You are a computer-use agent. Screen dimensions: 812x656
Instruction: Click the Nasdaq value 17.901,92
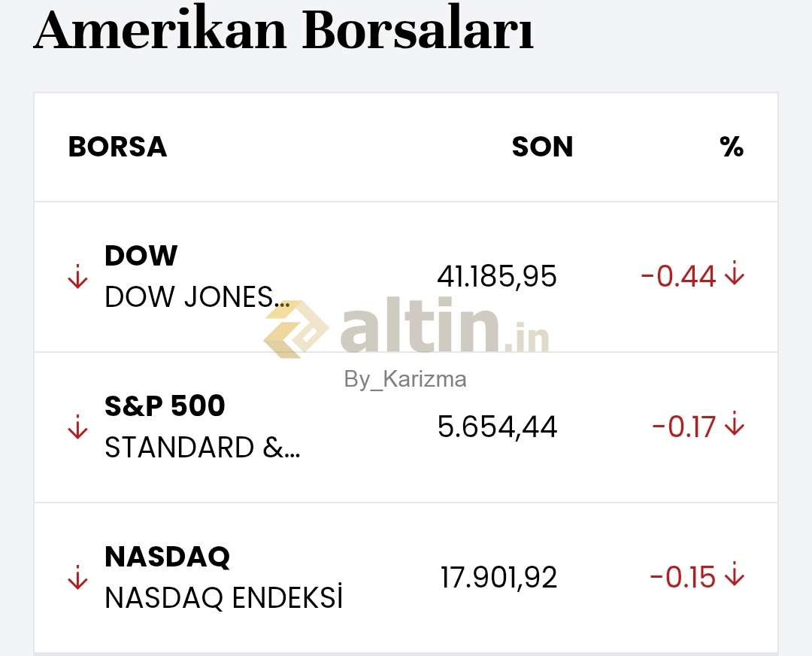tap(498, 577)
